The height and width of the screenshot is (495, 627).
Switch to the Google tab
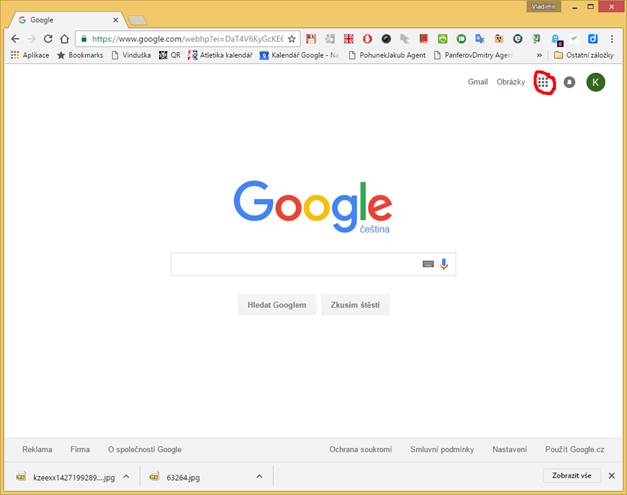coord(66,20)
